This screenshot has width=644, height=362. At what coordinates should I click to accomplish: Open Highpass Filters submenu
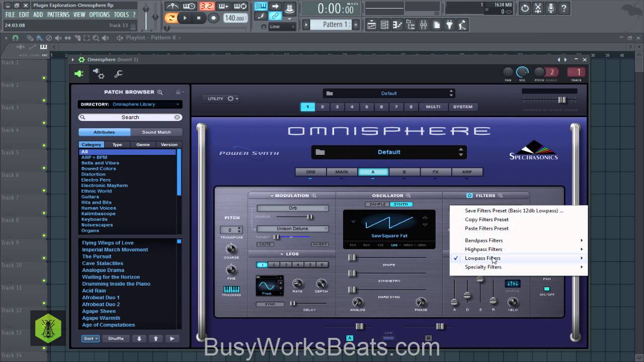pos(519,249)
